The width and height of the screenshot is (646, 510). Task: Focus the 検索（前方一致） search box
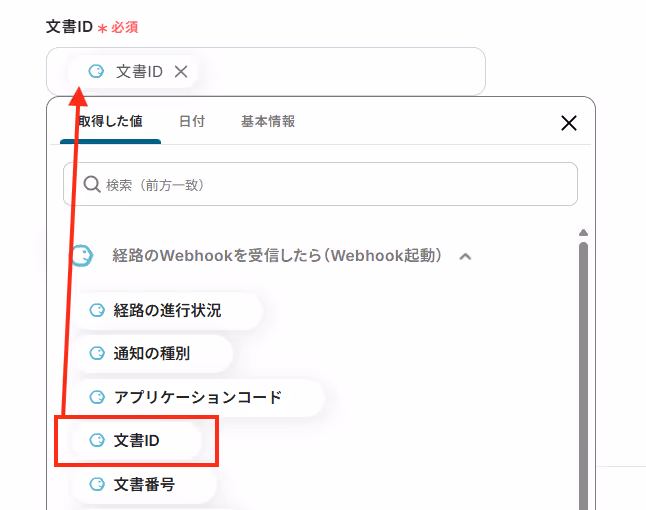click(320, 184)
